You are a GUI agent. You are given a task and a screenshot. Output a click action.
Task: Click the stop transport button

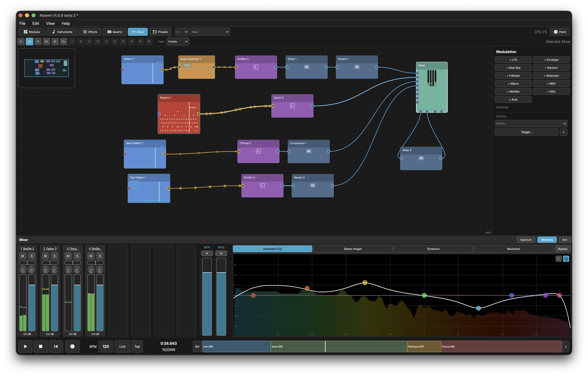click(x=40, y=346)
